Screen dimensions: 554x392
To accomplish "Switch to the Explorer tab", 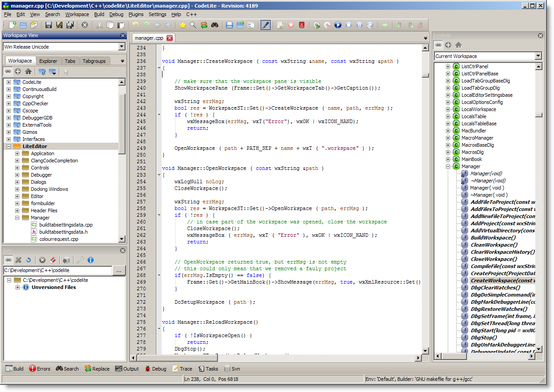I will pos(48,61).
